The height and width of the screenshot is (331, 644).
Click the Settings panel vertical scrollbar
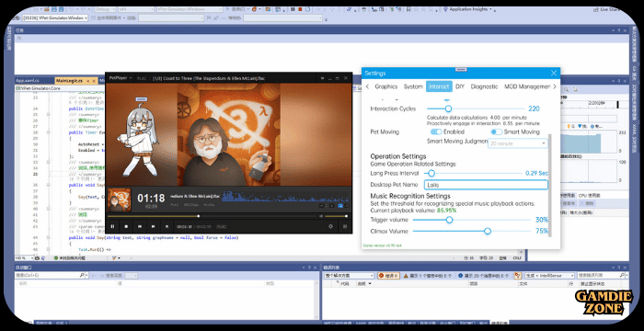coord(550,185)
